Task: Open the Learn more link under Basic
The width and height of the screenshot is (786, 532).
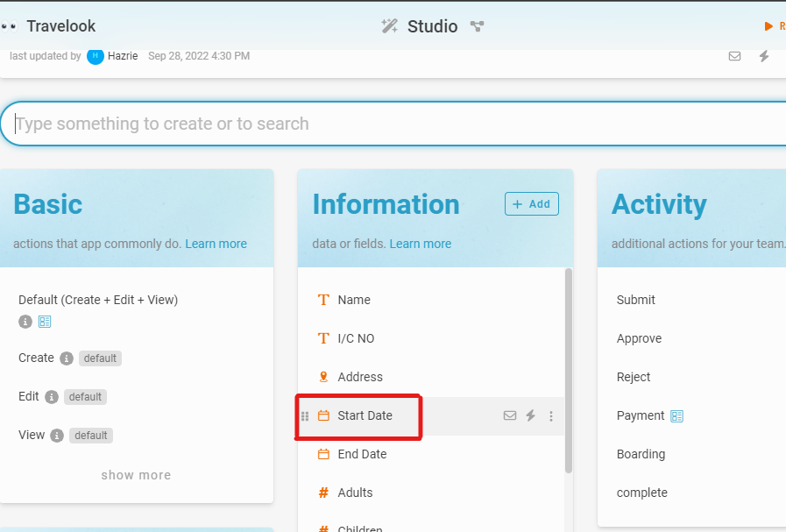Action: (216, 244)
